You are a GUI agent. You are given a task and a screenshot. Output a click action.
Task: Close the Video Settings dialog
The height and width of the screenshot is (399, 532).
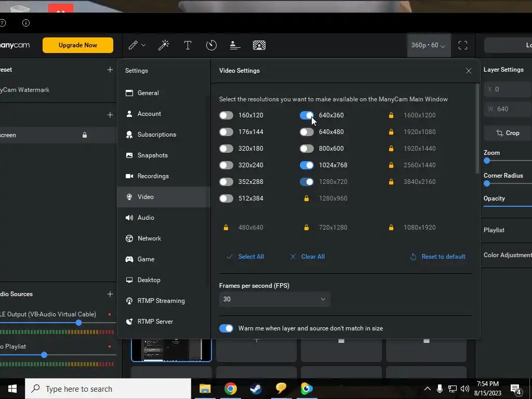coord(469,71)
